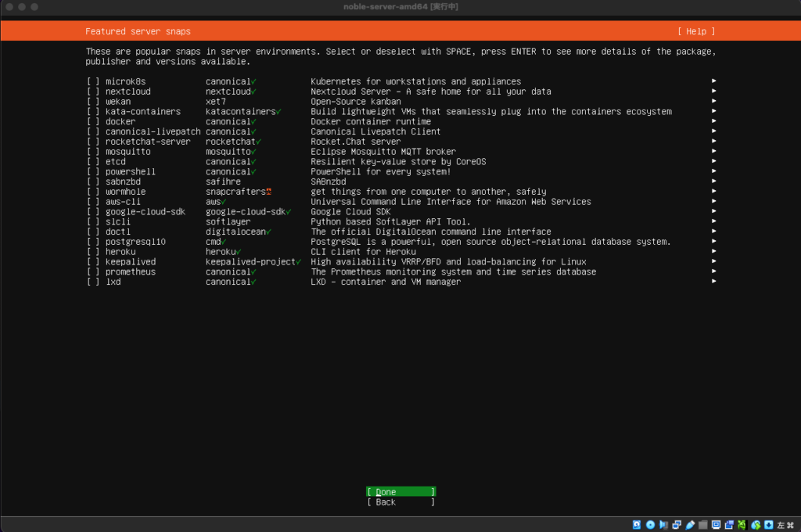Open the Help menu in header
The image size is (801, 532).
pos(696,31)
